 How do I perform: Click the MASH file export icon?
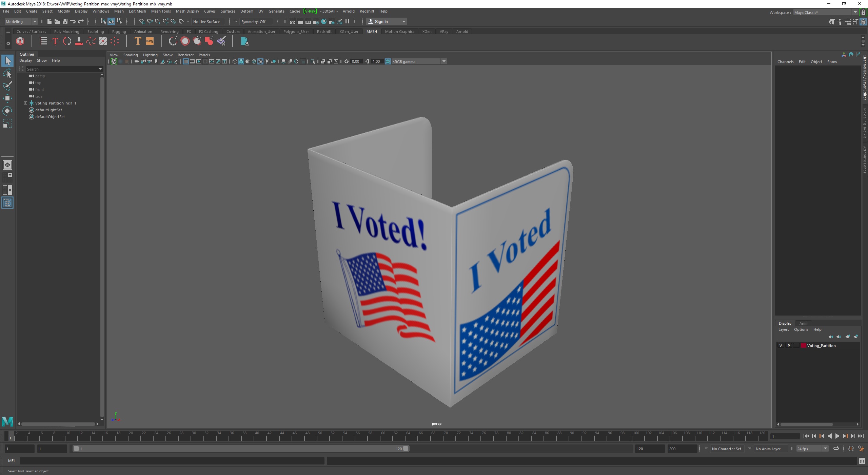(244, 41)
